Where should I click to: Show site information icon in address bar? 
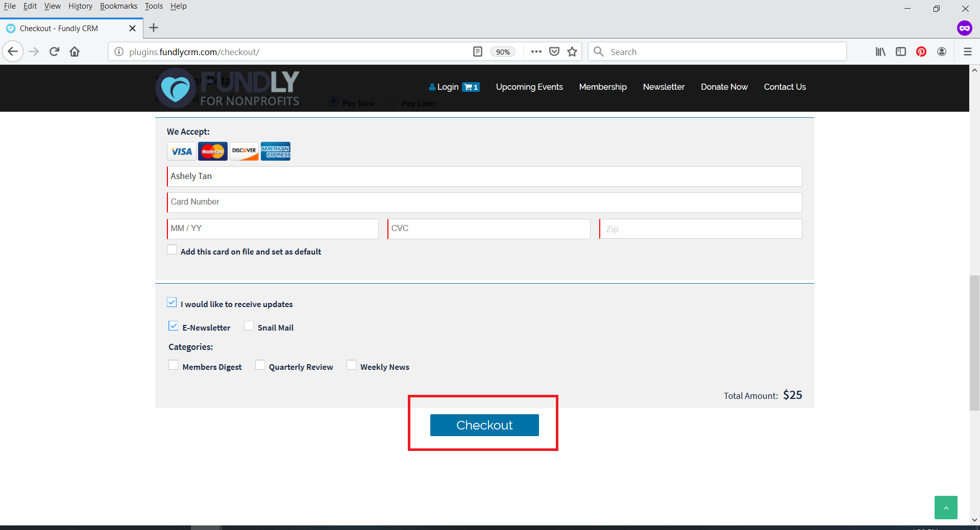click(119, 52)
